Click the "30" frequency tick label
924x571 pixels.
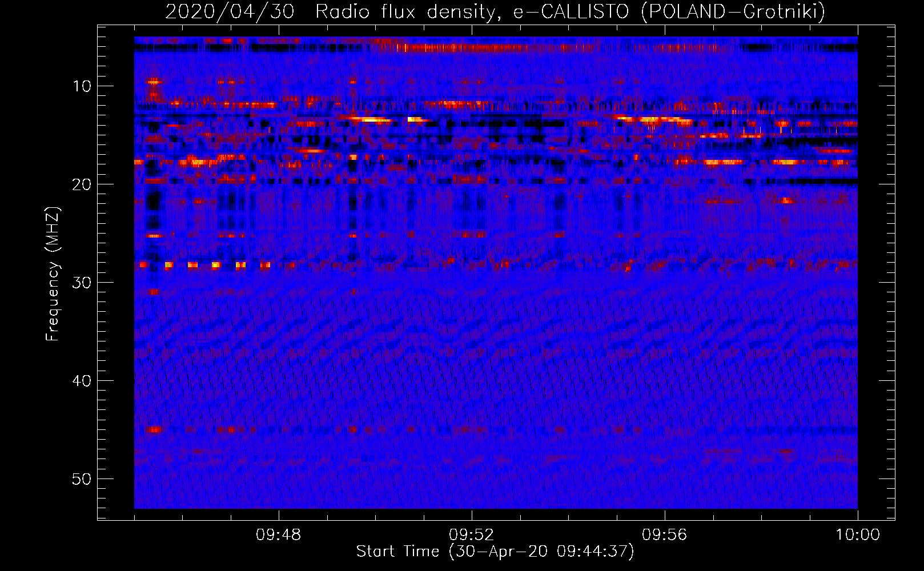[x=82, y=283]
